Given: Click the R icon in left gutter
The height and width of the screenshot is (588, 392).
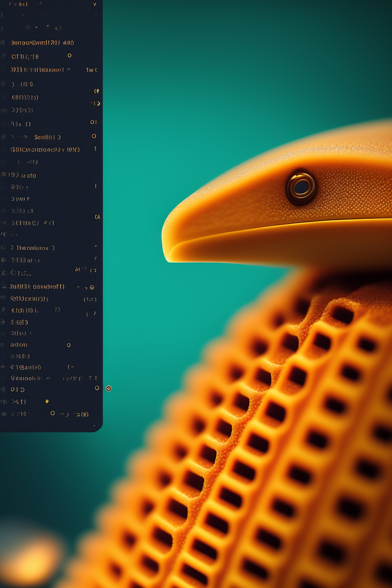Looking at the screenshot, I should (x=3, y=367).
